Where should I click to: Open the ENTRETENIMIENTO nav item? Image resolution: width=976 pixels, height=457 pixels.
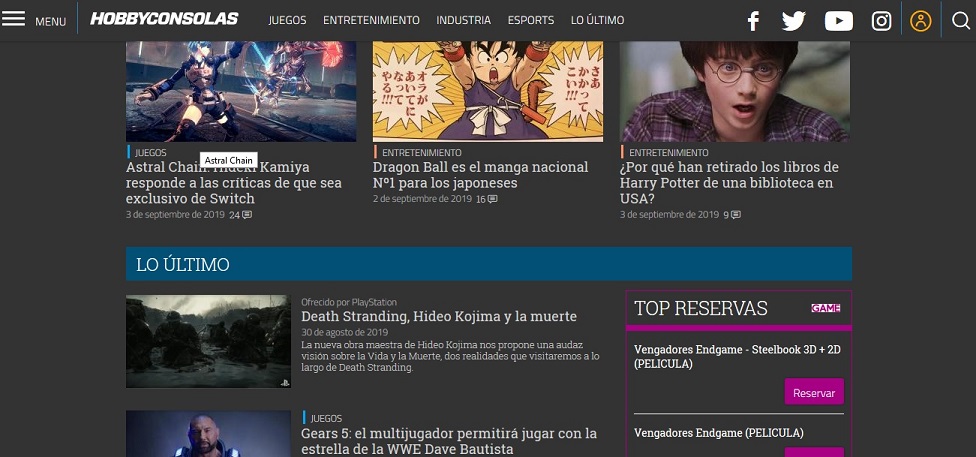coord(371,21)
